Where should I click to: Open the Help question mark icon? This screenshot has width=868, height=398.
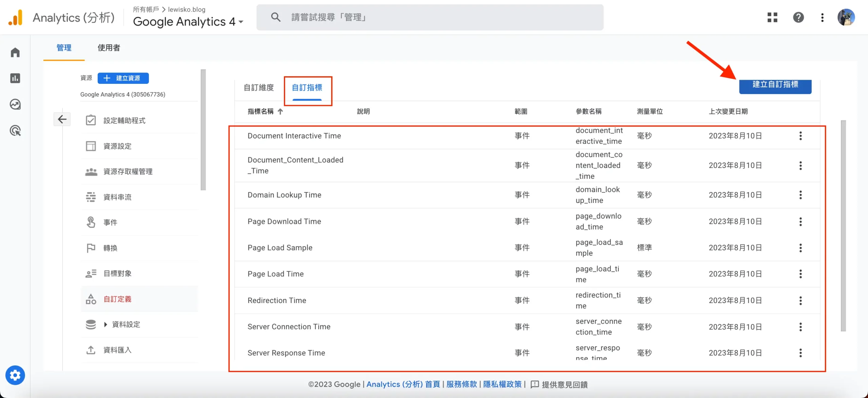click(x=798, y=17)
